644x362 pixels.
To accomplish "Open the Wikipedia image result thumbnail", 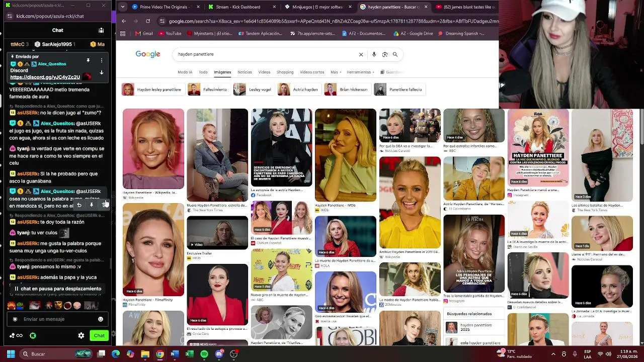I will tap(153, 149).
